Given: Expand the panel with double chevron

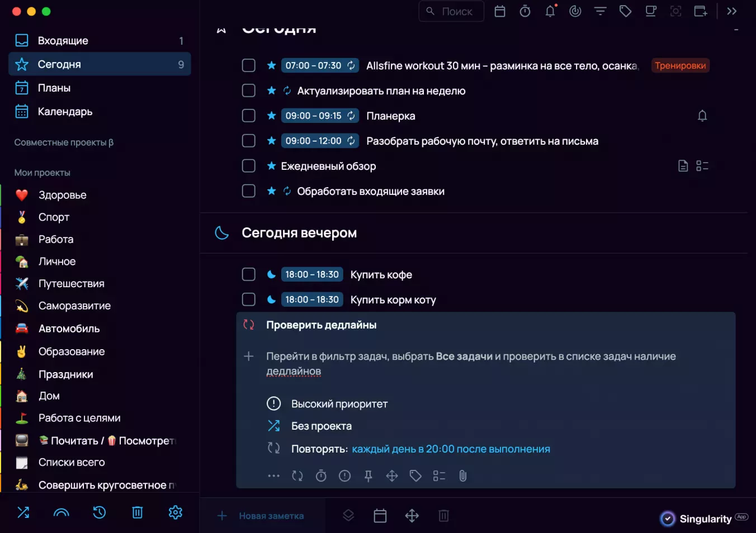Looking at the screenshot, I should (732, 11).
